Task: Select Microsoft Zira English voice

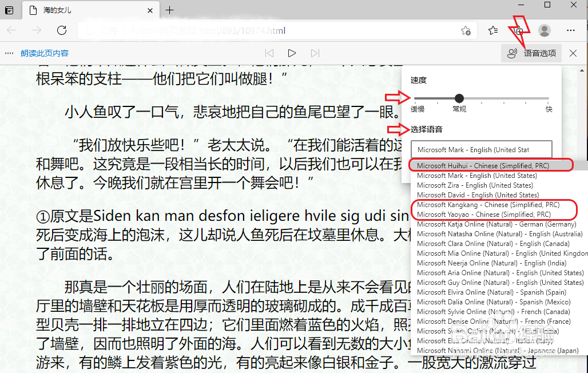Action: (x=498, y=185)
